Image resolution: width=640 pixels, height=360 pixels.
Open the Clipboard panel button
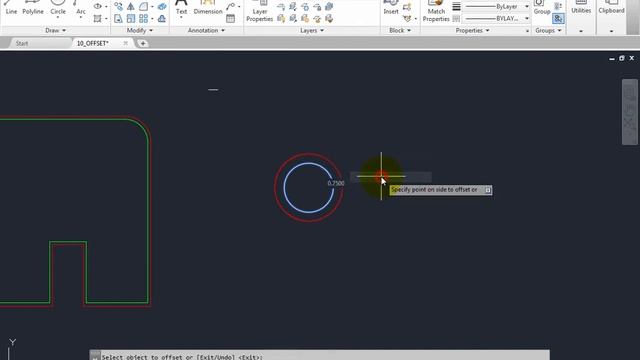(611, 8)
